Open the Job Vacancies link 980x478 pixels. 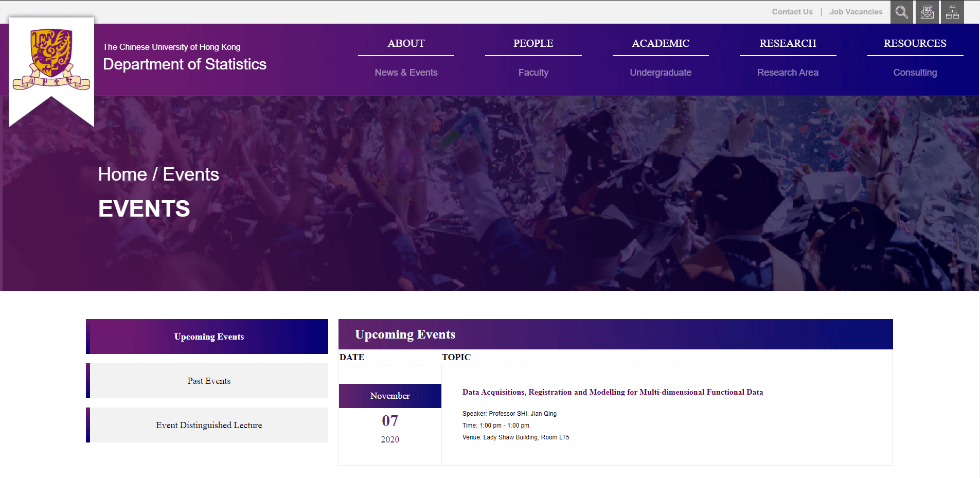(856, 12)
